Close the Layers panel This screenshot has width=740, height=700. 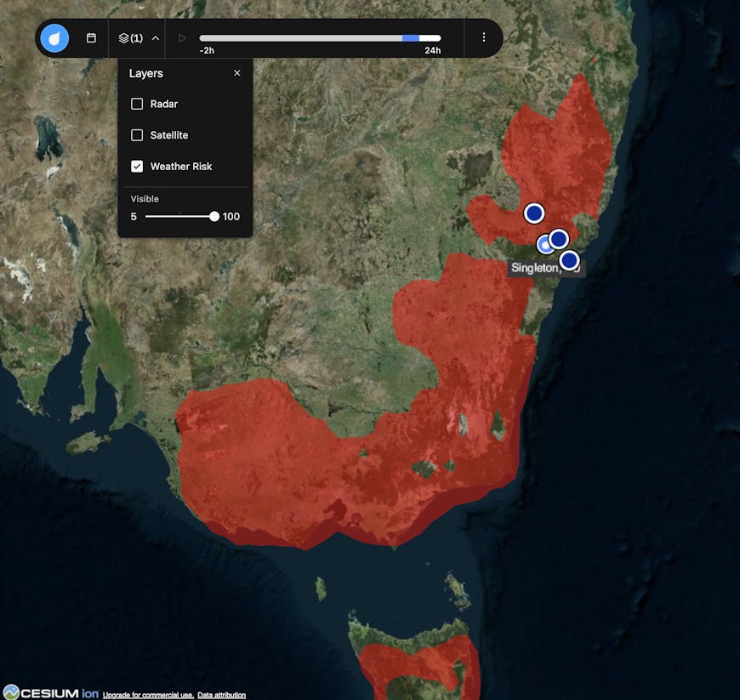(x=236, y=73)
